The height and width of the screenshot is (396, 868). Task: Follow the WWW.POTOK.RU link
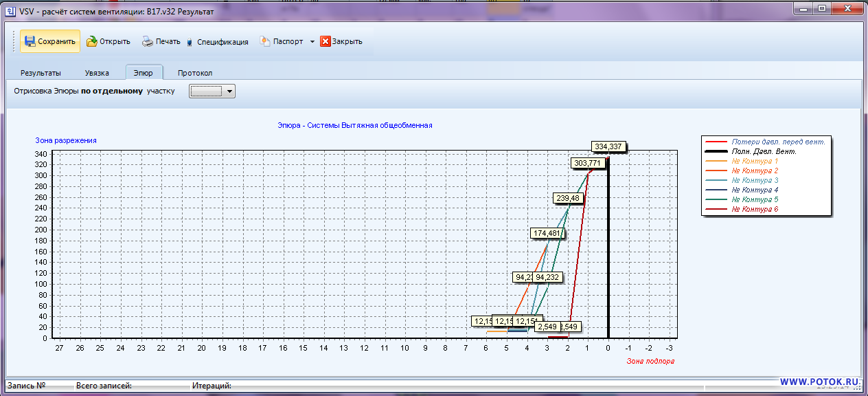(x=819, y=382)
